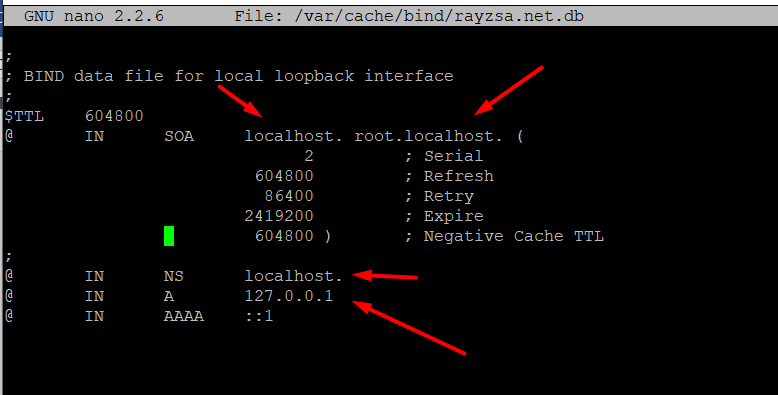Click the 'GNU nano 2.2.6' title text
Image resolution: width=778 pixels, height=395 pixels.
(94, 16)
